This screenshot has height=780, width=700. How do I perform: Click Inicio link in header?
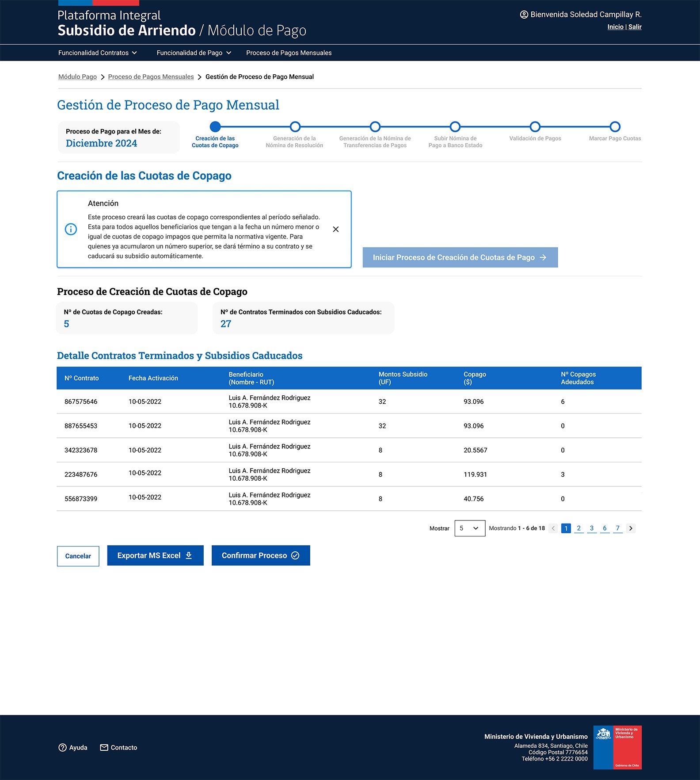(615, 27)
